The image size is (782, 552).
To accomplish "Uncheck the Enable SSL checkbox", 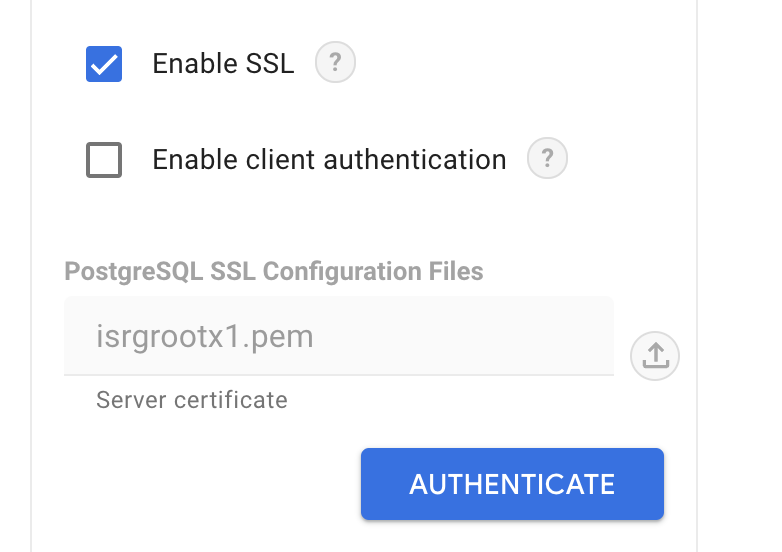I will click(104, 64).
